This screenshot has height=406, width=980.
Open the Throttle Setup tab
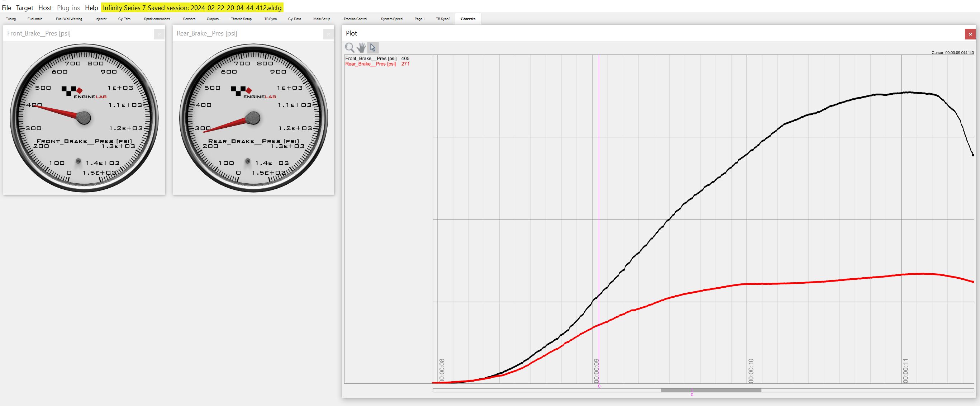tap(241, 19)
